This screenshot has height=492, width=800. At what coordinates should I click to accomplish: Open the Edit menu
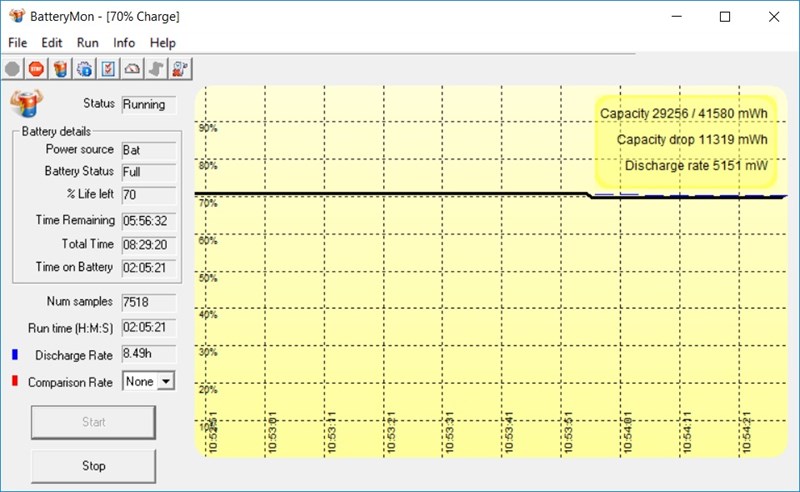[x=52, y=43]
